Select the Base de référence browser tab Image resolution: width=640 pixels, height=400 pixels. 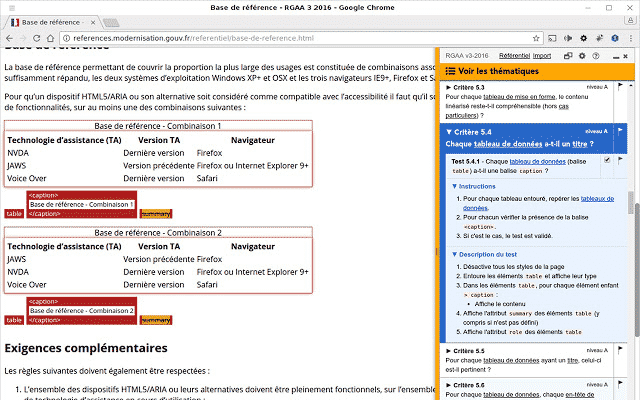point(52,22)
